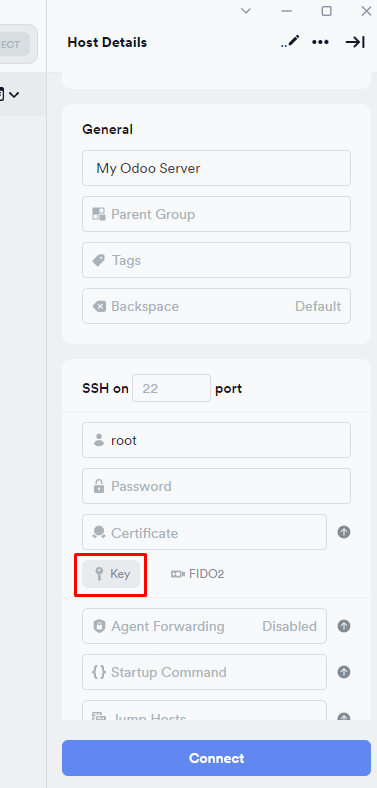Select the Key authentication button
Screen dimensions: 377x788
point(111,574)
